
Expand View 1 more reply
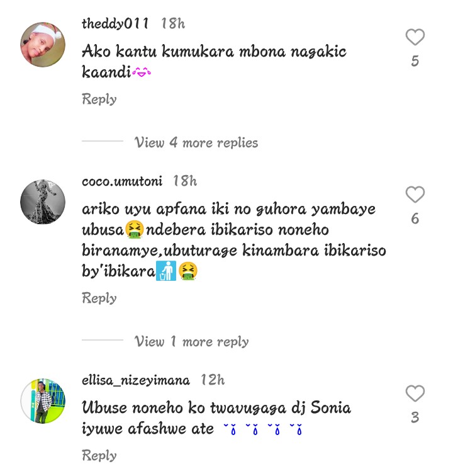[x=191, y=341]
